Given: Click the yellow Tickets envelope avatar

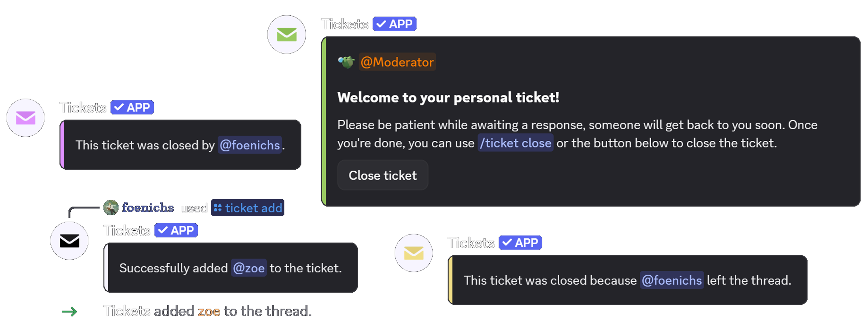Looking at the screenshot, I should pos(413,253).
